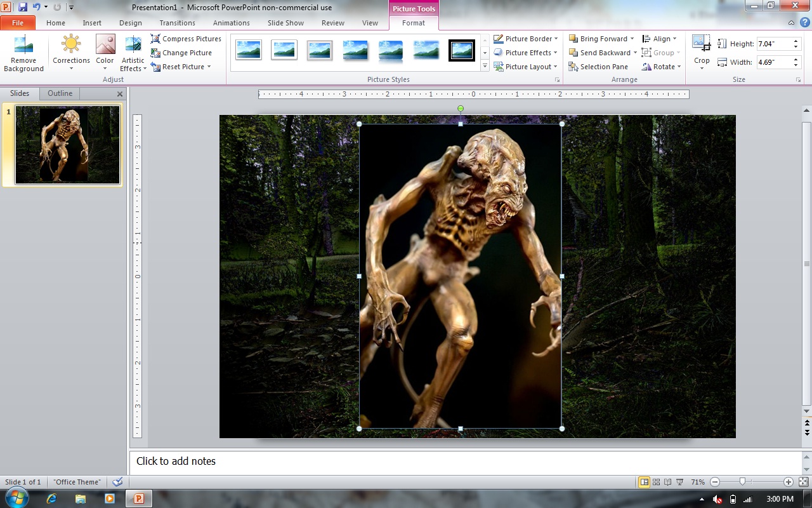Open the Customize Quick Access Toolbar dropdown
This screenshot has width=812, height=508.
(x=71, y=8)
